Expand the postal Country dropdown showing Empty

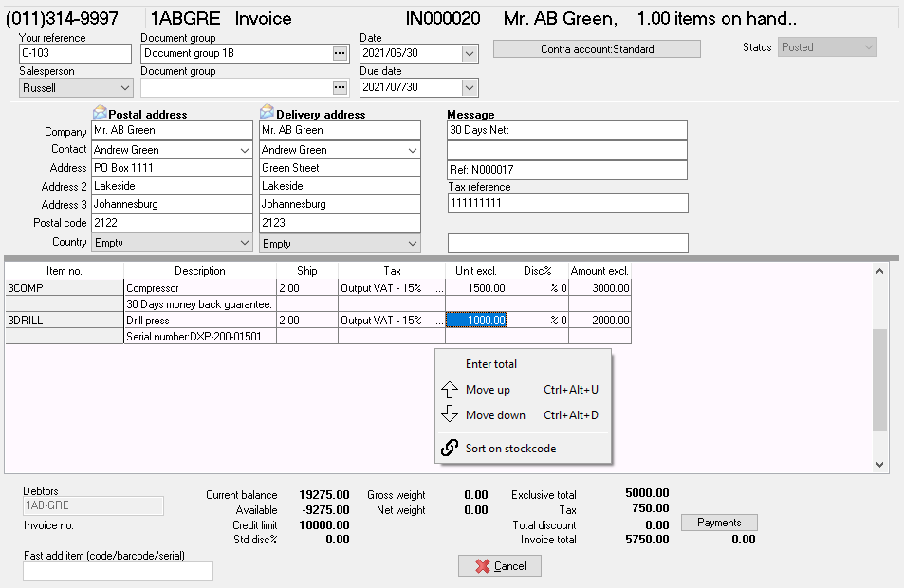245,242
